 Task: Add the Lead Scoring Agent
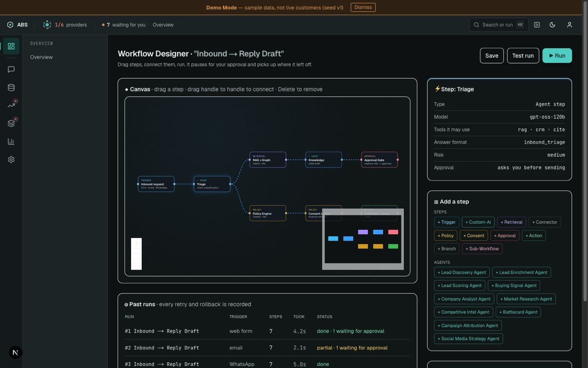click(460, 285)
